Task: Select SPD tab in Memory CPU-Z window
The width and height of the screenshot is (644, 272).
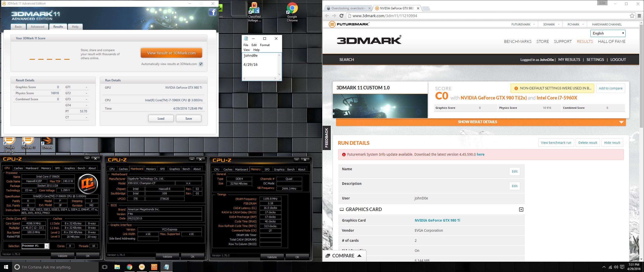Action: pyautogui.click(x=267, y=169)
